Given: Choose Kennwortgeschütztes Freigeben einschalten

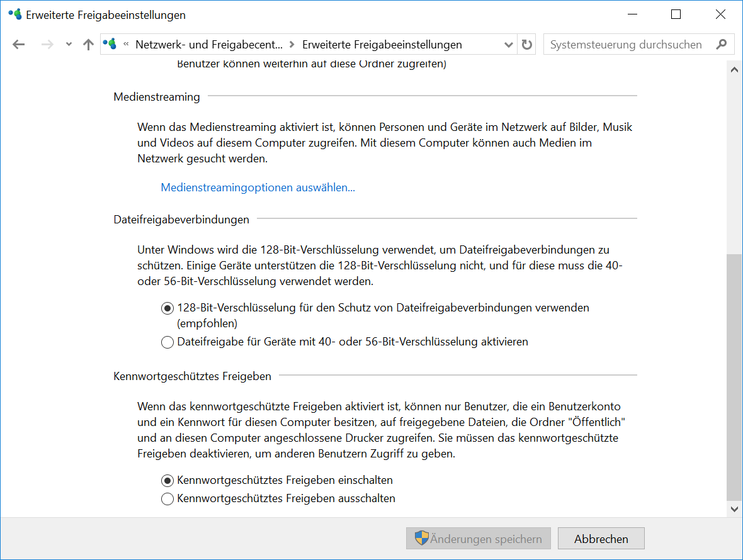Looking at the screenshot, I should pos(167,481).
